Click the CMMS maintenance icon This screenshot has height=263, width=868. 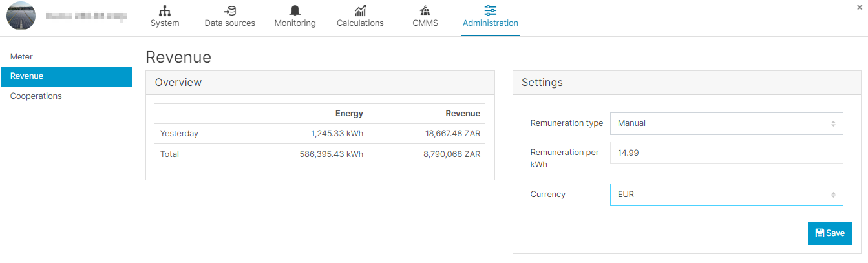[425, 10]
